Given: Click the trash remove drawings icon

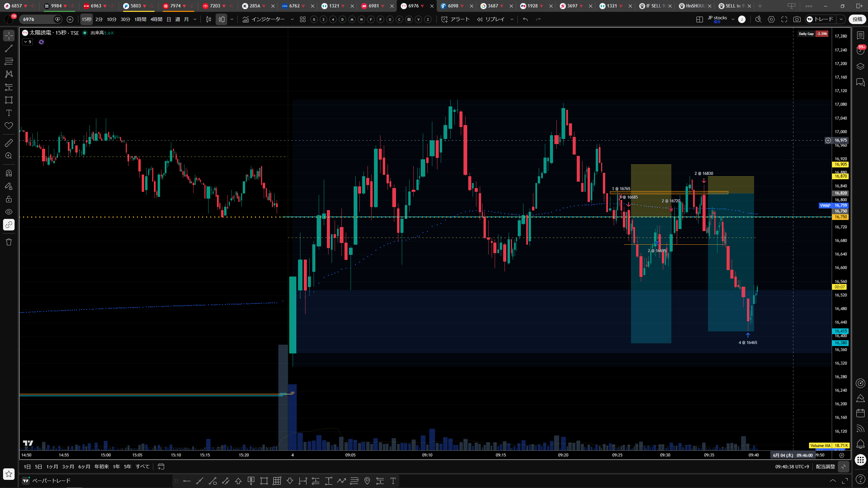Looking at the screenshot, I should click(9, 242).
